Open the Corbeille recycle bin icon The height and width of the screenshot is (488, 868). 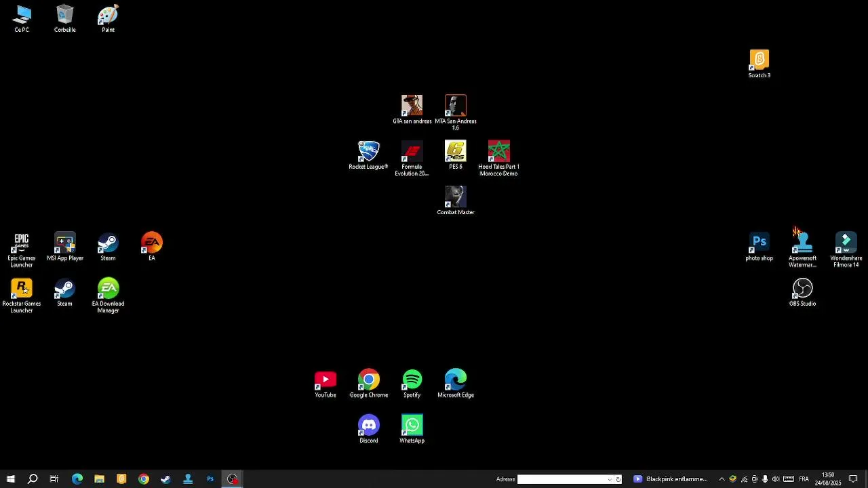coord(65,19)
